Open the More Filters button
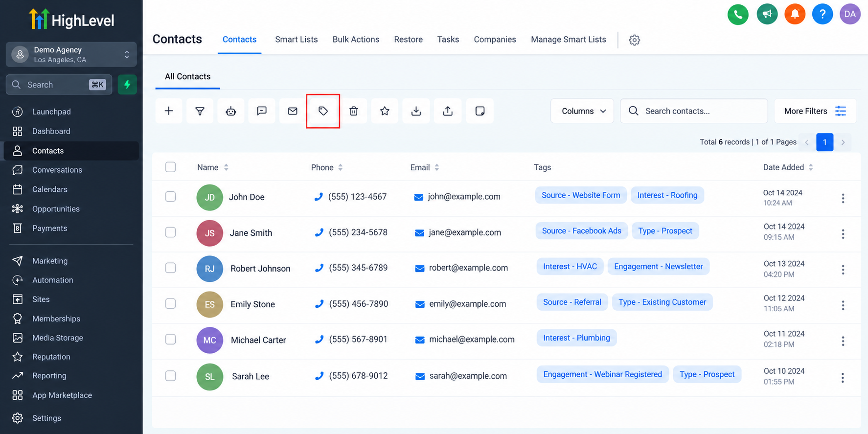This screenshot has height=434, width=868. pos(815,111)
